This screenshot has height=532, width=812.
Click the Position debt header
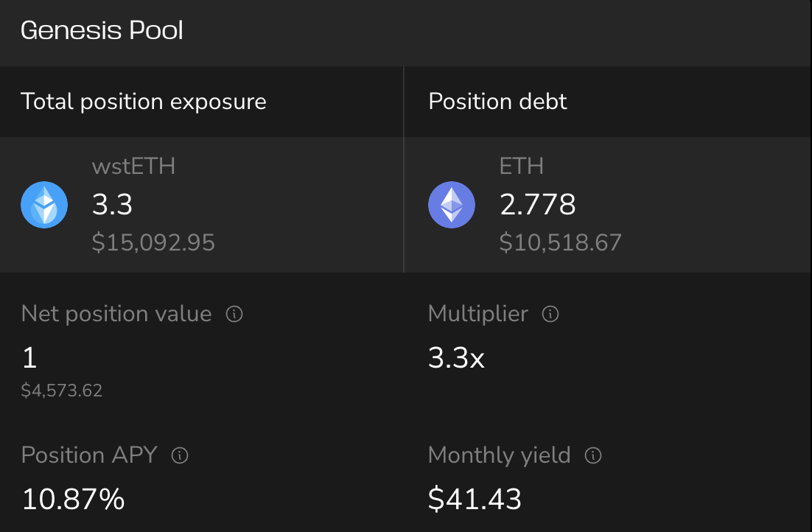click(497, 102)
